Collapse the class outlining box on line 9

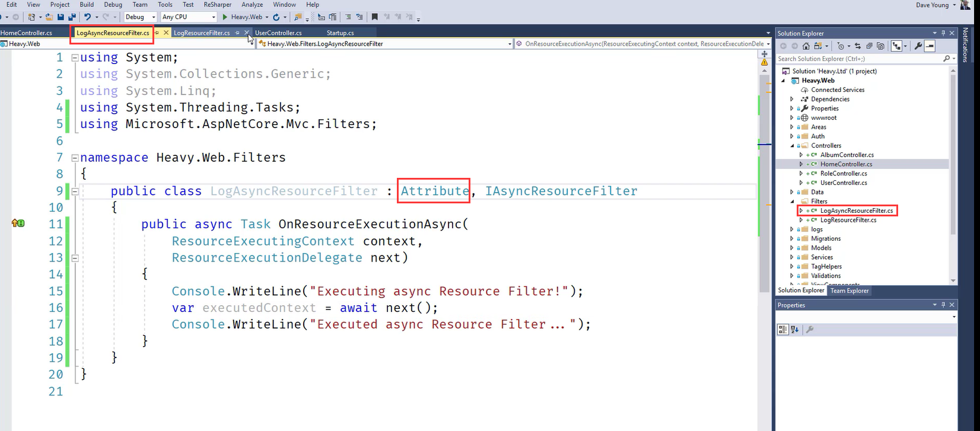click(x=75, y=191)
